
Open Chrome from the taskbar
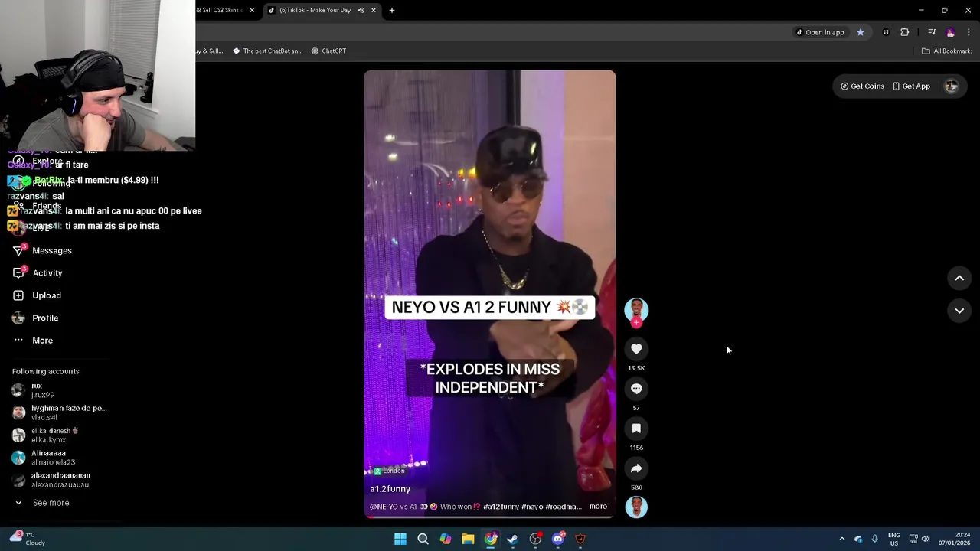pyautogui.click(x=491, y=540)
